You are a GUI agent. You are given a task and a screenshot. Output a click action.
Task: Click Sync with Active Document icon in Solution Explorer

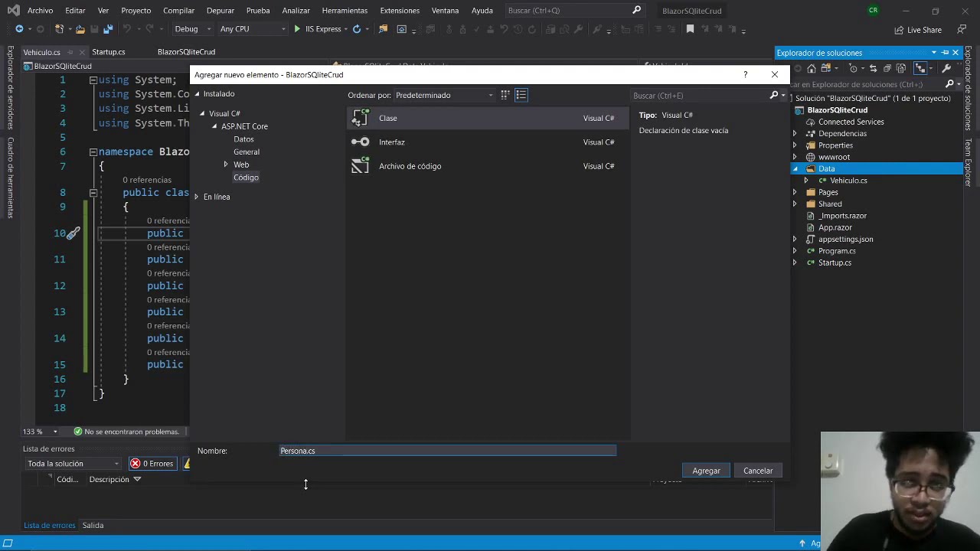873,69
